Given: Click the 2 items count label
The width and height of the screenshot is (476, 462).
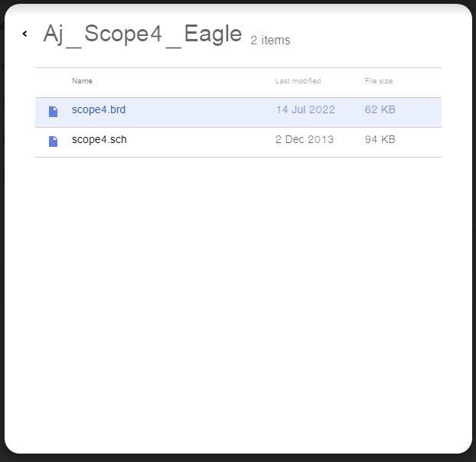Looking at the screenshot, I should point(270,40).
